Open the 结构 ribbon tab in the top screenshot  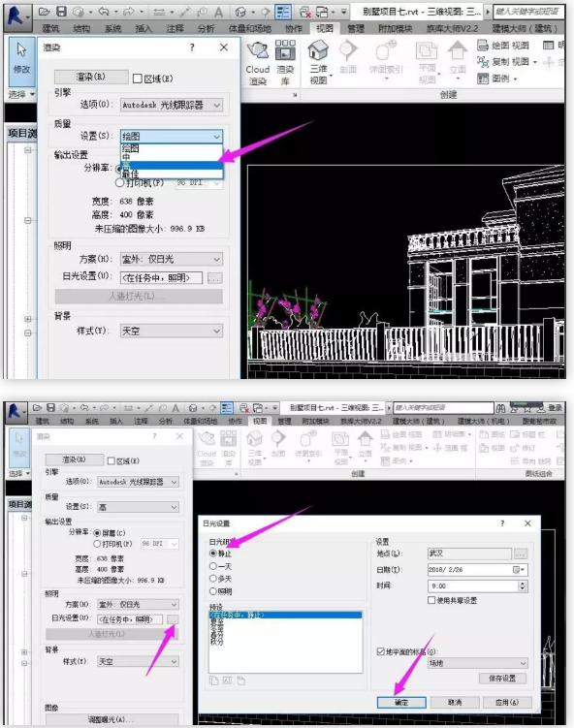pos(81,28)
